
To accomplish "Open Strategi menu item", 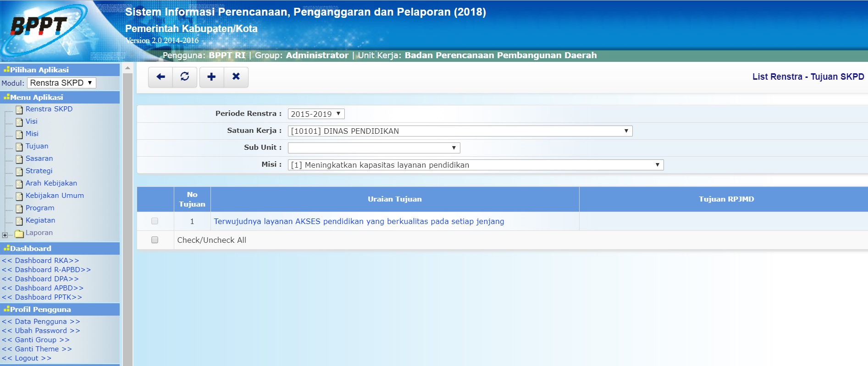I will [x=39, y=171].
